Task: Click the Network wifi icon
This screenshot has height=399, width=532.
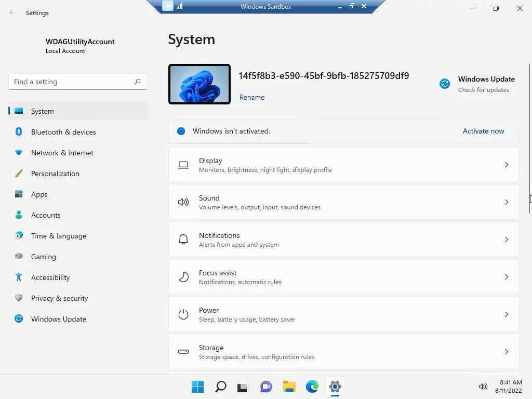Action: click(19, 153)
